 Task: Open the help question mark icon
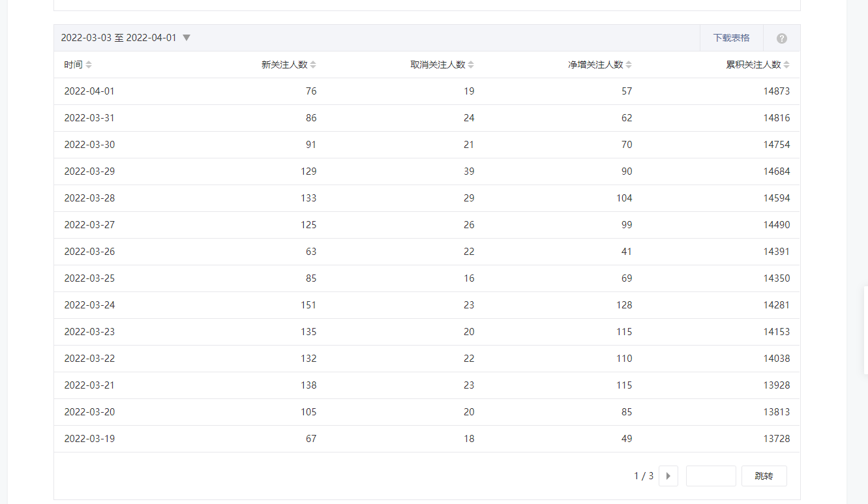click(781, 38)
